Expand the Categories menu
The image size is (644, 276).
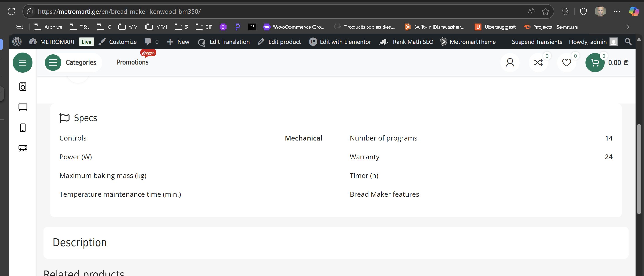[x=72, y=62]
